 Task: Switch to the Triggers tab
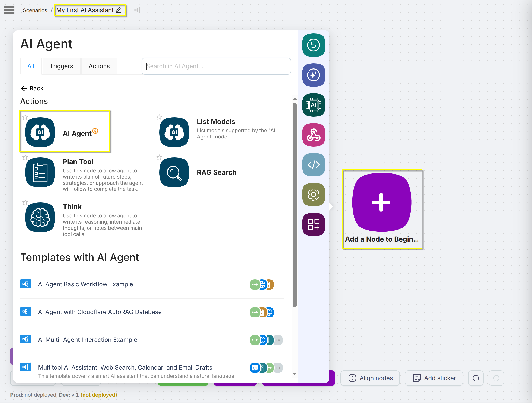pos(61,66)
